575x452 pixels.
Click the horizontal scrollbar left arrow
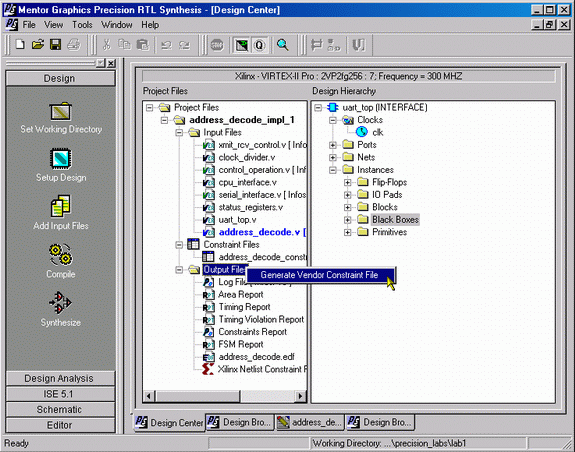149,396
